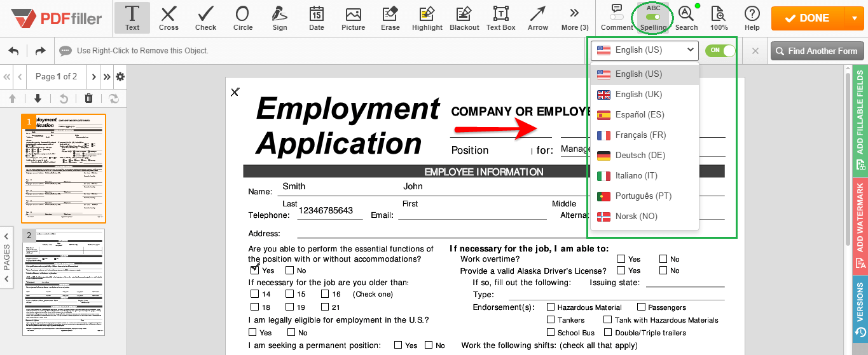This screenshot has width=868, height=355.
Task: Select the Picture tool
Action: pos(353,18)
